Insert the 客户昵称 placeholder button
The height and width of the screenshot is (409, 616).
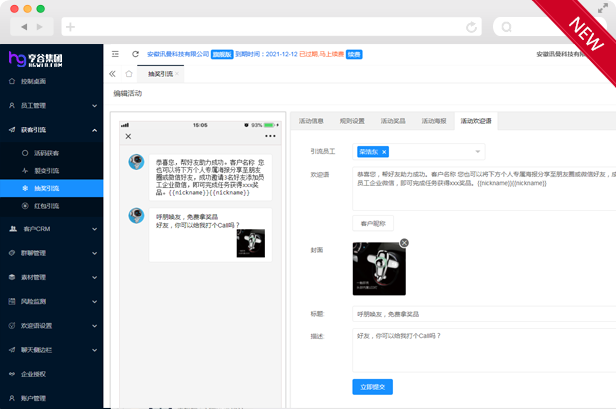tap(372, 224)
